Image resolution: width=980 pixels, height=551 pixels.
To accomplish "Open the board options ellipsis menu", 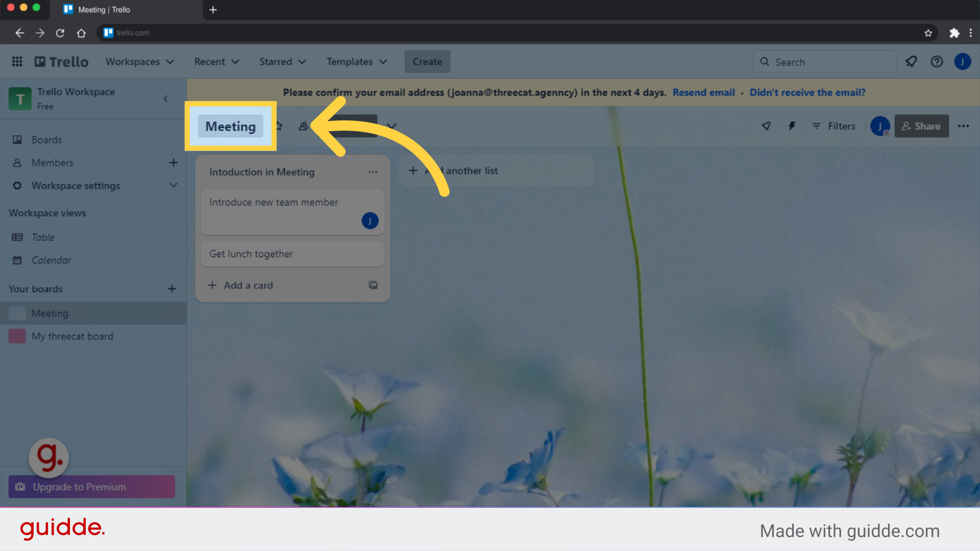I will pyautogui.click(x=964, y=126).
